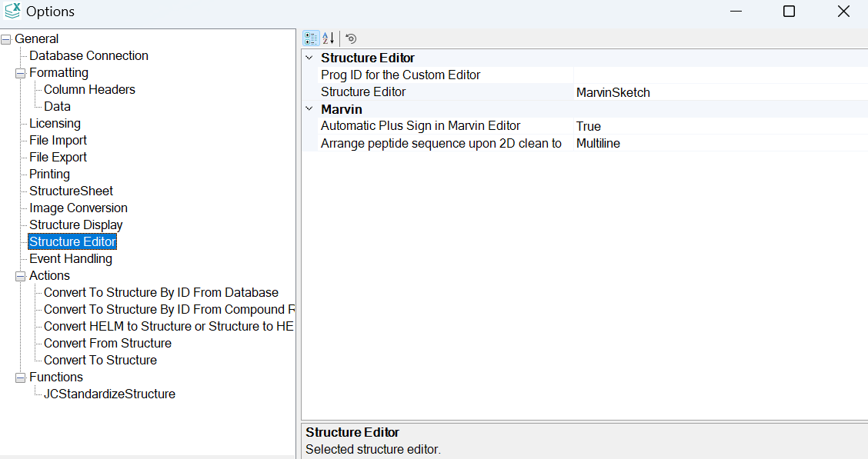Collapse the Functions tree branch

pos(21,376)
